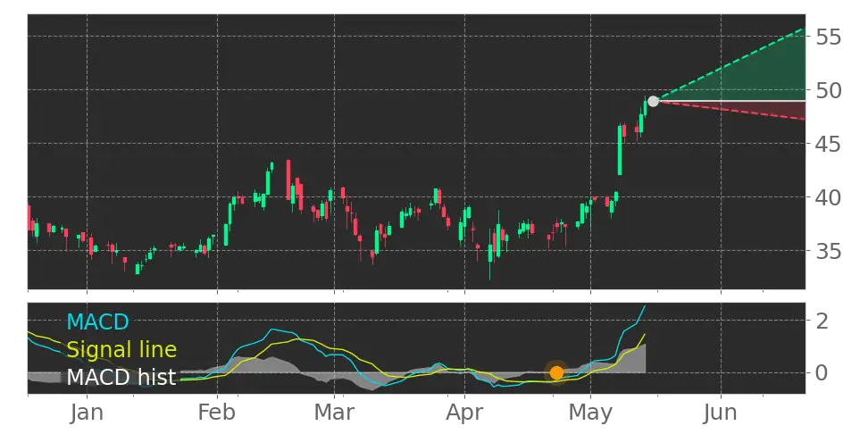Click the May month axis label
The width and height of the screenshot is (868, 434).
[x=590, y=413]
